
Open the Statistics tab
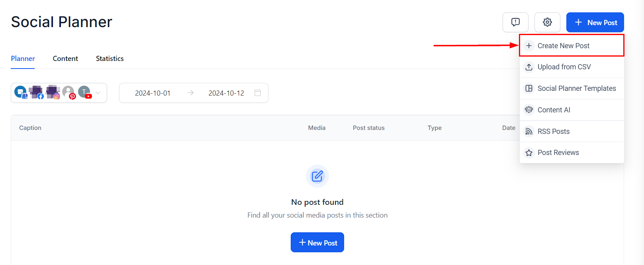pyautogui.click(x=110, y=59)
